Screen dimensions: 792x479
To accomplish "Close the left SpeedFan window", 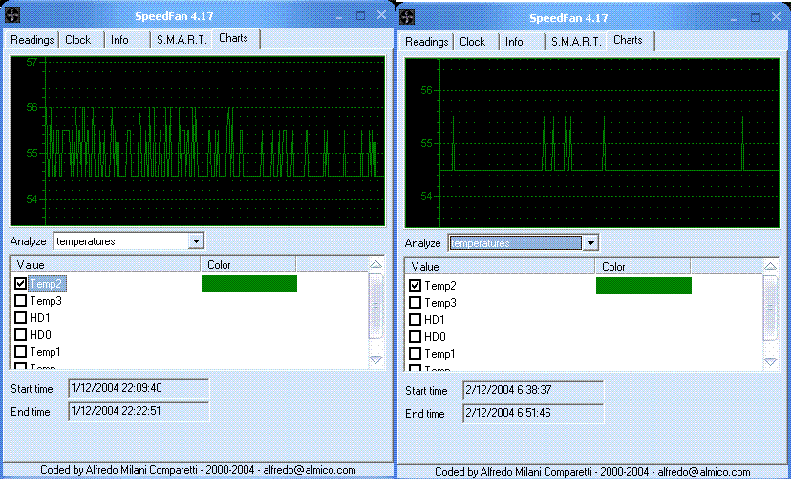I will point(382,15).
